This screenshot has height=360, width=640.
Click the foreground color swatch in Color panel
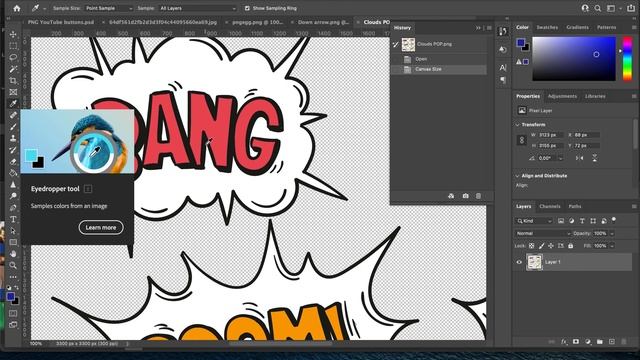click(x=520, y=42)
